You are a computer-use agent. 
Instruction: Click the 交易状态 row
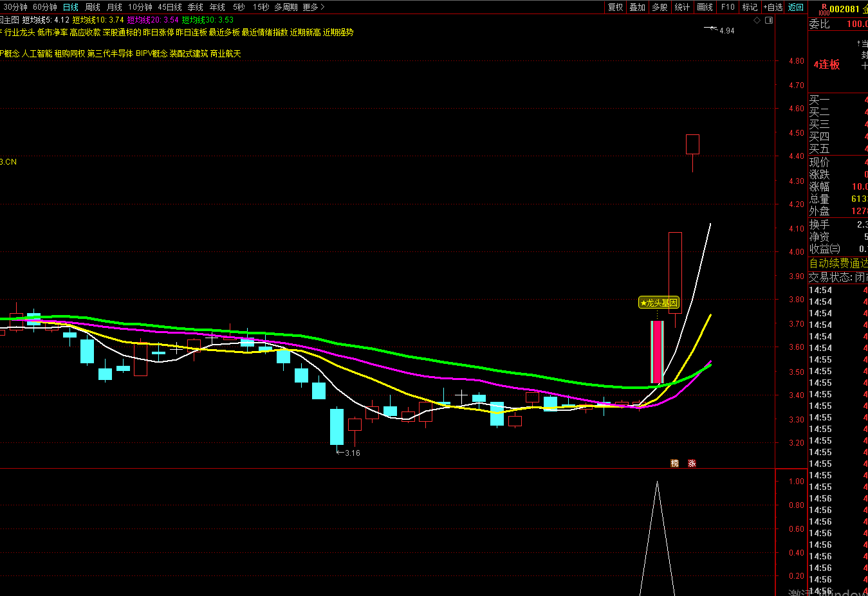pos(838,277)
